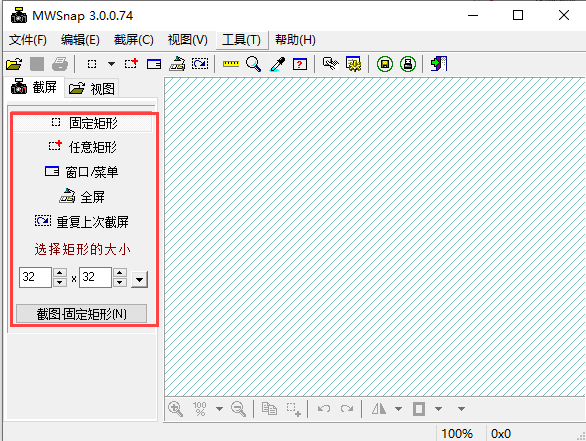
Task: Open the 工具(T) menu
Action: coord(241,40)
